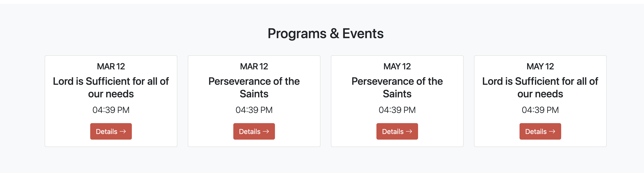Click the 04:39 PM time on MAR 12 Lord is Sufficient card
Image resolution: width=644 pixels, height=173 pixels.
[x=111, y=110]
